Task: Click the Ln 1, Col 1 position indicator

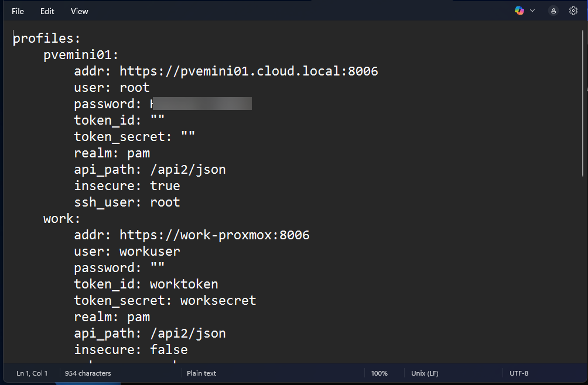Action: coord(32,373)
